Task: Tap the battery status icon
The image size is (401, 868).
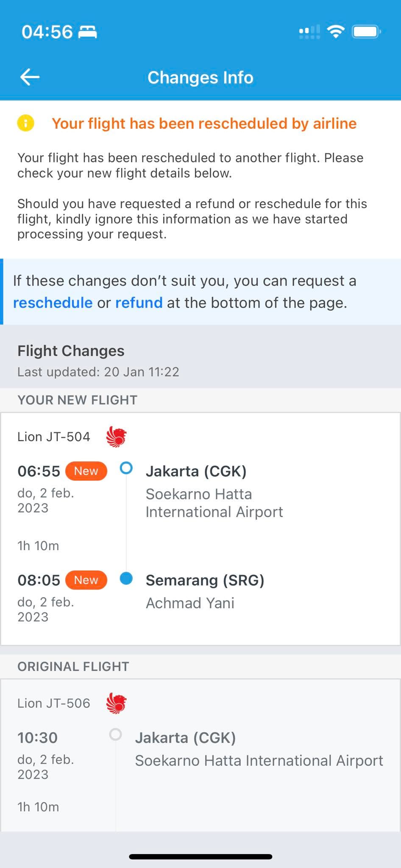Action: [366, 32]
